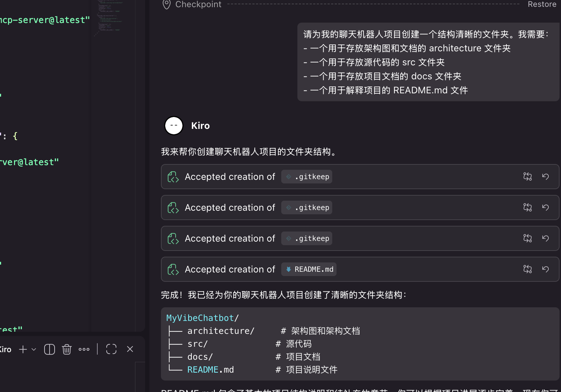Kill terminal using the trash icon
The height and width of the screenshot is (392, 561).
[67, 349]
